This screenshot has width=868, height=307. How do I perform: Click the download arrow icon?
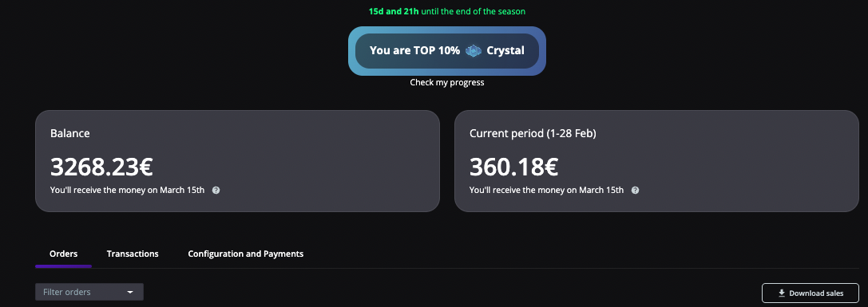(782, 293)
